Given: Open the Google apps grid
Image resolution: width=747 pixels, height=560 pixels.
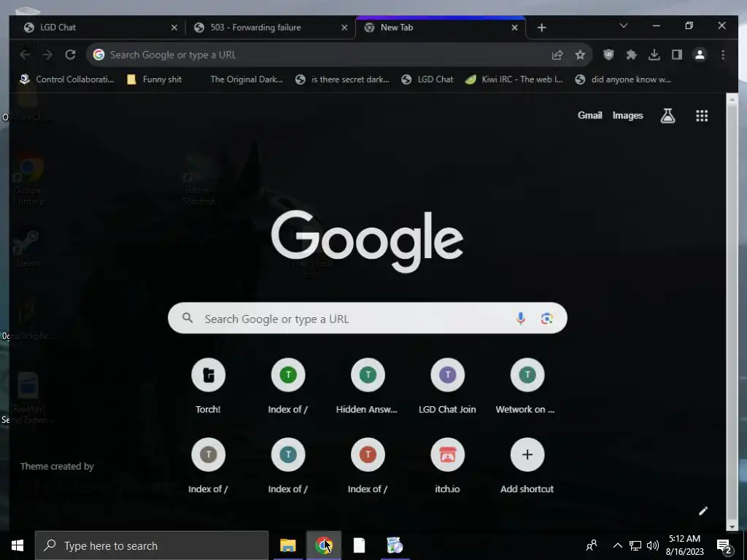Looking at the screenshot, I should 702,116.
